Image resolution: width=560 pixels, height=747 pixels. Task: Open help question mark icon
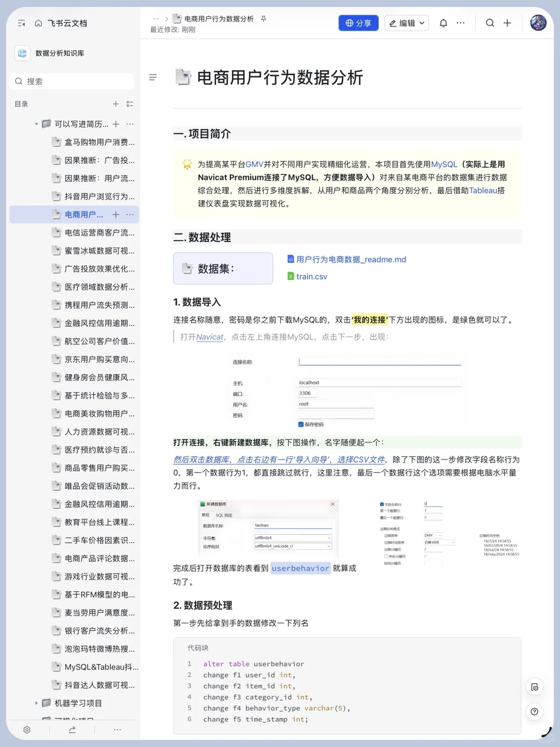[535, 712]
